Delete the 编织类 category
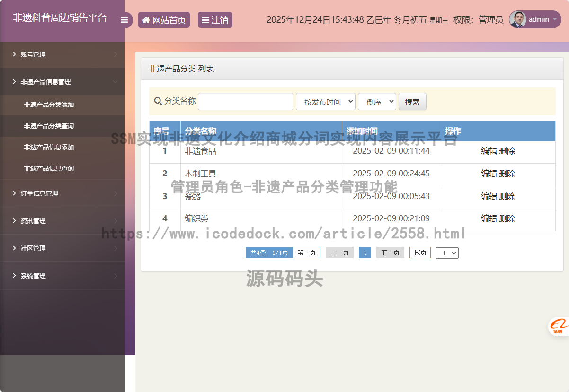 508,218
